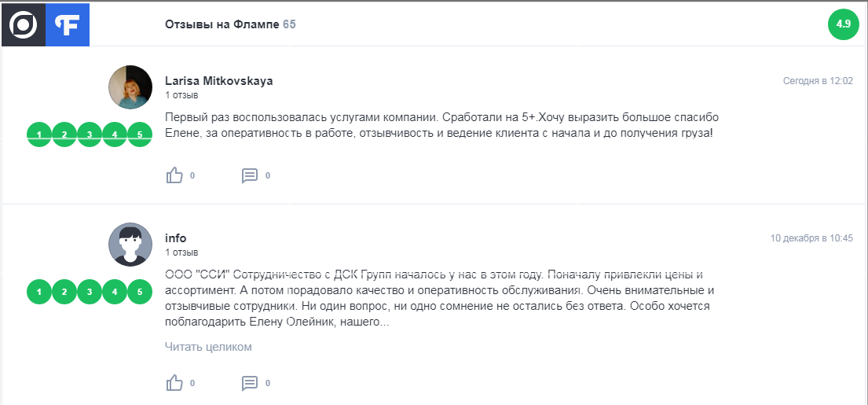Viewport: 868px width, 405px height.
Task: Click the 10 декабря в 10:45 timestamp
Action: tap(811, 238)
